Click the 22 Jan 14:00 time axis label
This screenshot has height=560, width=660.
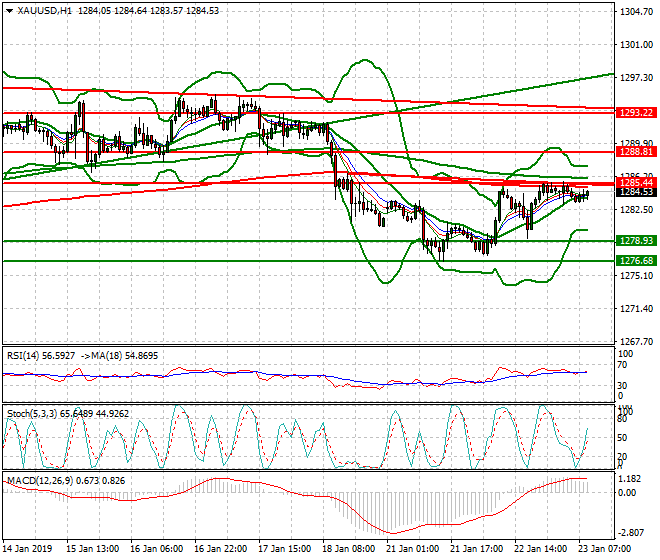541,549
